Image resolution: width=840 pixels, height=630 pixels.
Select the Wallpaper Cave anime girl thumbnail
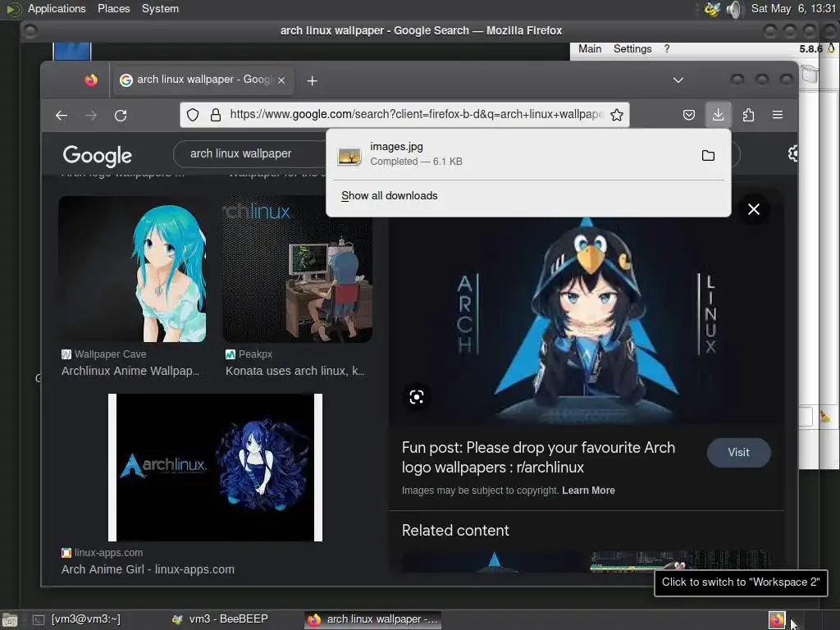(x=133, y=269)
